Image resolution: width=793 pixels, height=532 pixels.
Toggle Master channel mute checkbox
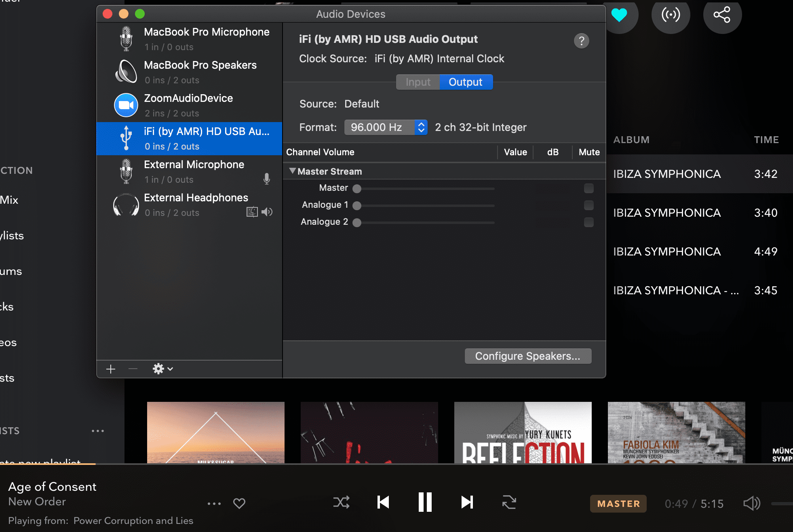click(589, 188)
